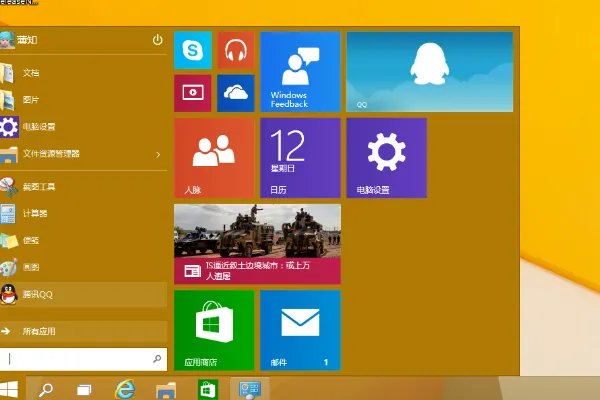The height and width of the screenshot is (400, 600).
Task: Click the Windows Start button on taskbar
Action: pos(9,389)
